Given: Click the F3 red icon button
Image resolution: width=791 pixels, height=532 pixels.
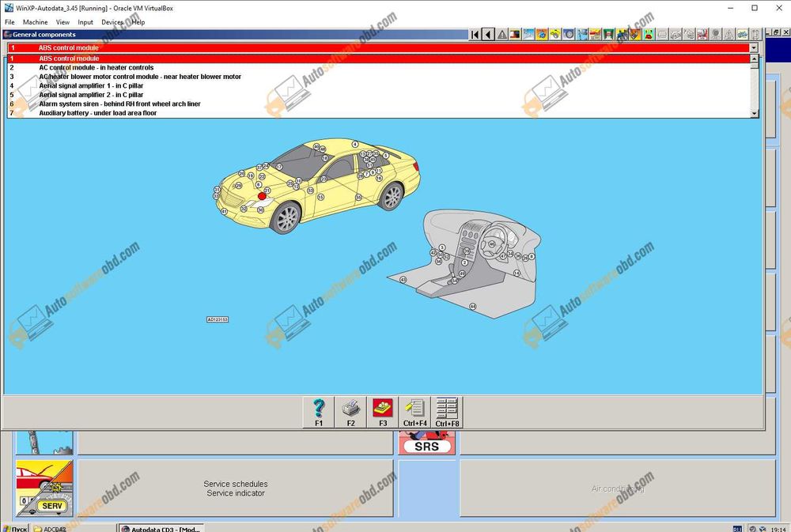Looking at the screenshot, I should (x=383, y=413).
